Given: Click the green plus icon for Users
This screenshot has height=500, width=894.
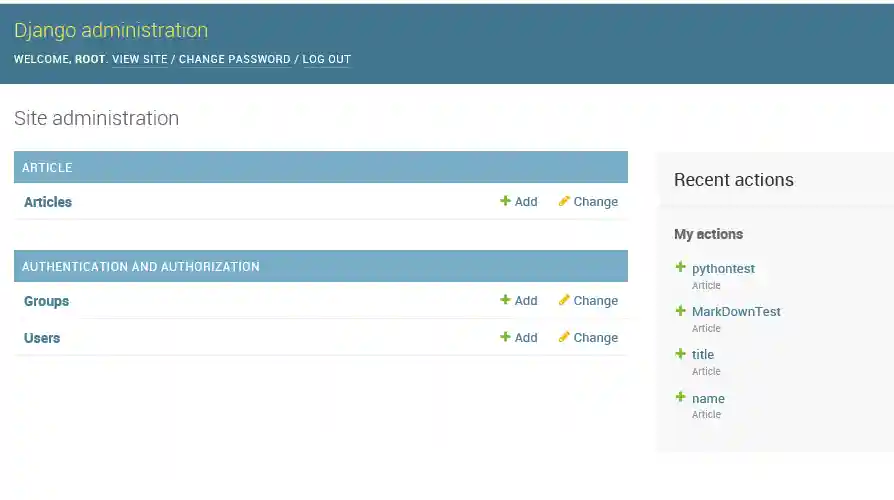Looking at the screenshot, I should pyautogui.click(x=505, y=337).
